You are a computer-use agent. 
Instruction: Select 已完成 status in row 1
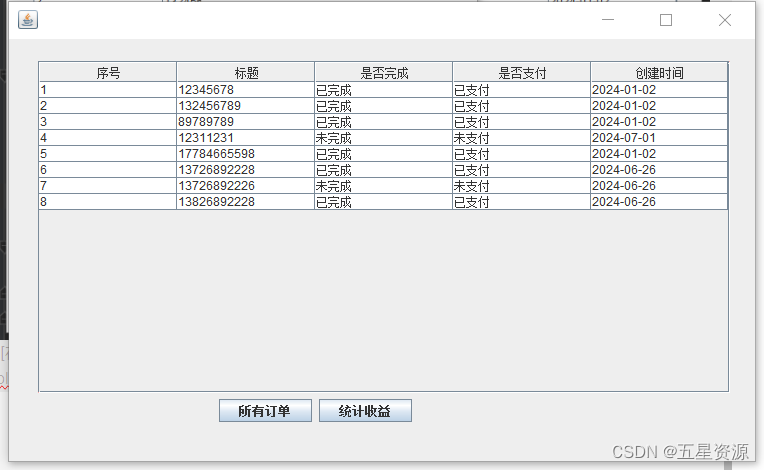(383, 90)
